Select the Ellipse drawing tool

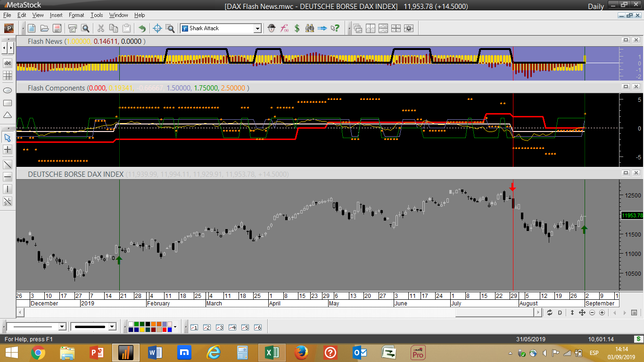pyautogui.click(x=8, y=90)
